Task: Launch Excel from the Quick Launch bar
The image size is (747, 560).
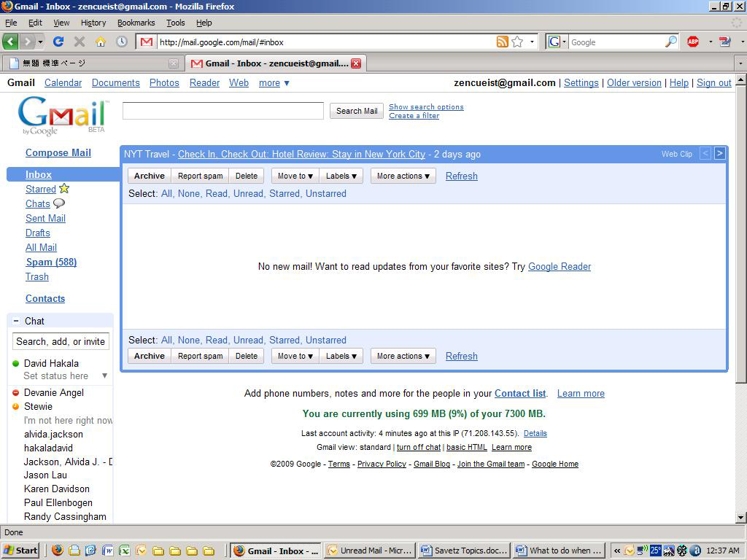Action: point(124,551)
